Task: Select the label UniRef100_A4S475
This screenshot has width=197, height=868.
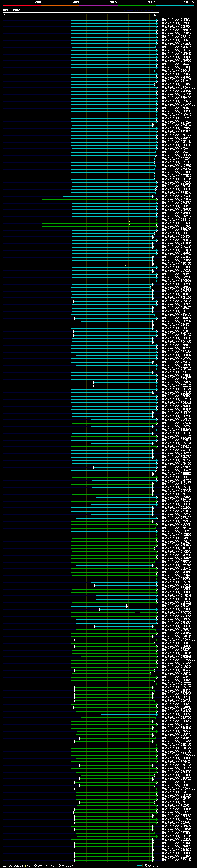Action: pos(177,314)
